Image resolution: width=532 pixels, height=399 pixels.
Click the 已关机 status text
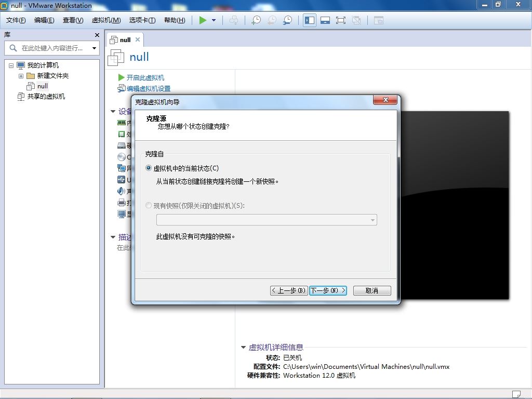tap(292, 357)
